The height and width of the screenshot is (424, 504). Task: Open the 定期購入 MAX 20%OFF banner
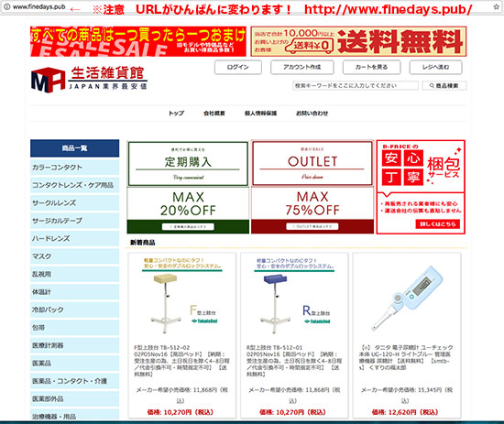point(188,187)
